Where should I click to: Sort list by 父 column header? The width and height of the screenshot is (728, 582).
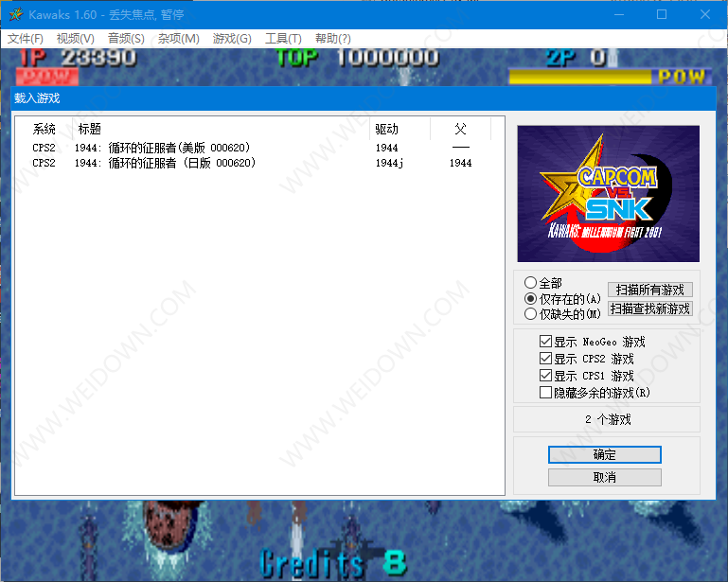(x=461, y=129)
